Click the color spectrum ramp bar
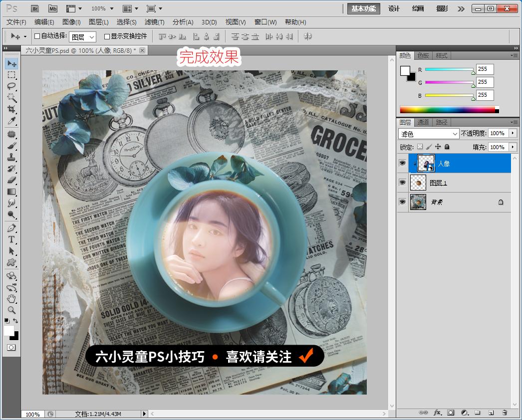Screen dimensions: 522x420 pyautogui.click(x=447, y=109)
